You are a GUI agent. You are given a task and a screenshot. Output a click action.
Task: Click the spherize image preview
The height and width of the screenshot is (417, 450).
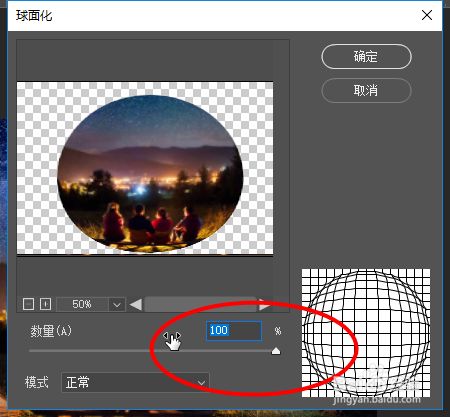(x=145, y=168)
